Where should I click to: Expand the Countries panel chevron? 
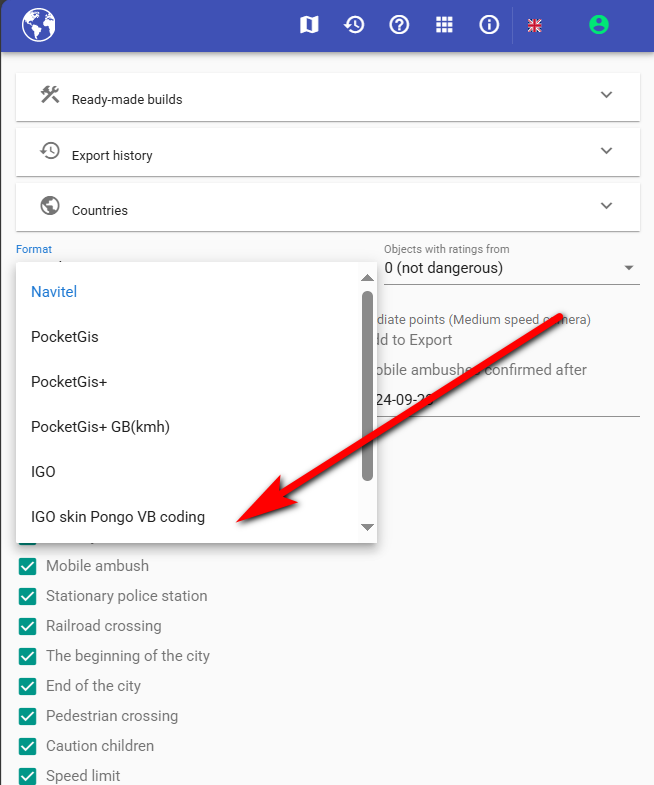click(606, 206)
